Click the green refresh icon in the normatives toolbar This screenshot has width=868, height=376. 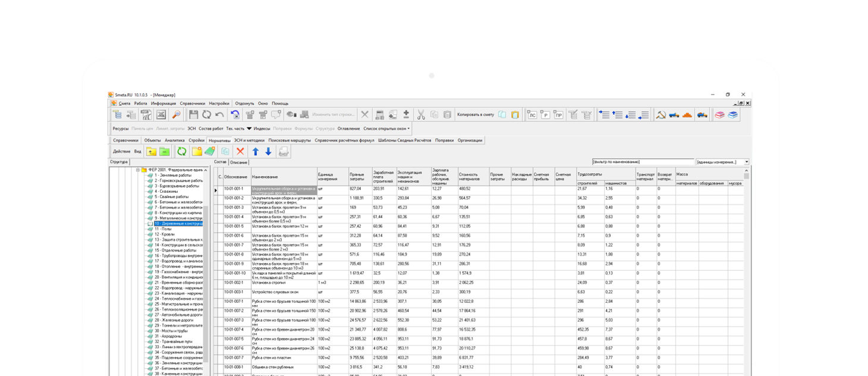(x=181, y=152)
